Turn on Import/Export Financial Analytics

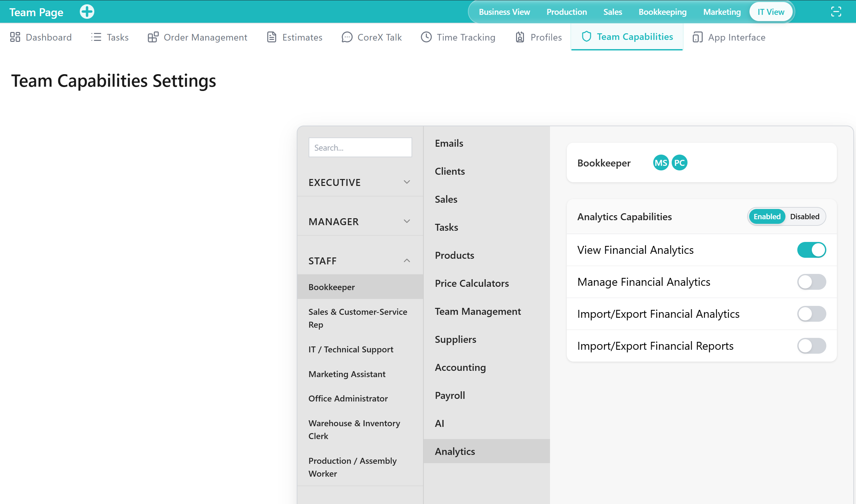pyautogui.click(x=811, y=314)
